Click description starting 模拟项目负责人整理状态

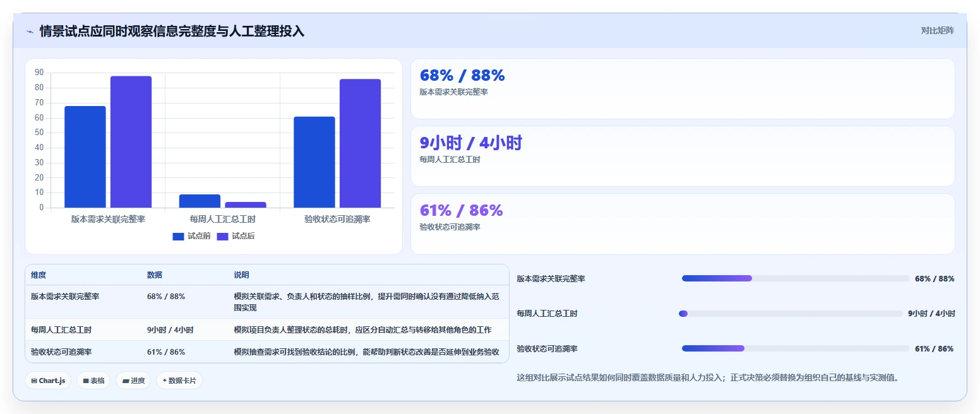[x=362, y=330]
